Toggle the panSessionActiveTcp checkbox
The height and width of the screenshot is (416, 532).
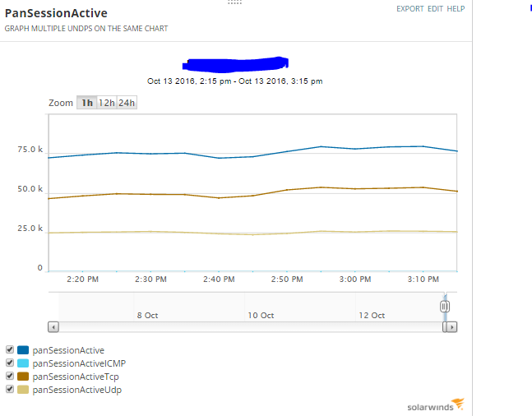pyautogui.click(x=10, y=376)
